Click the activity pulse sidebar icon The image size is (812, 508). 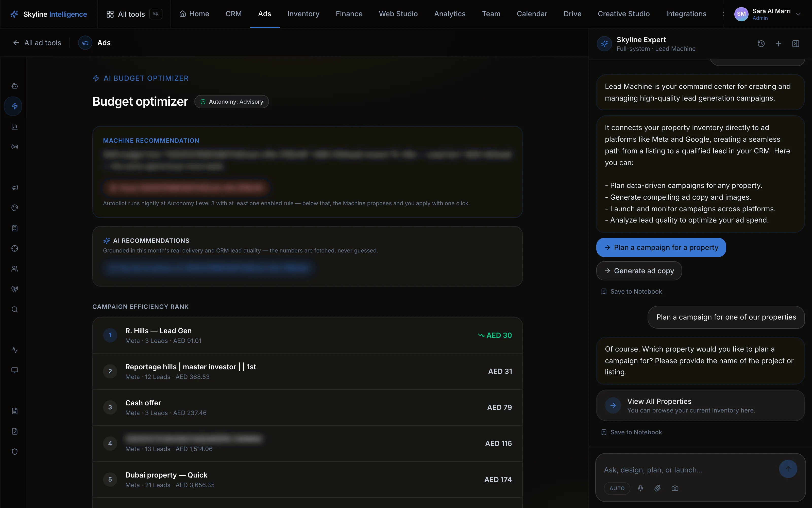click(x=14, y=350)
